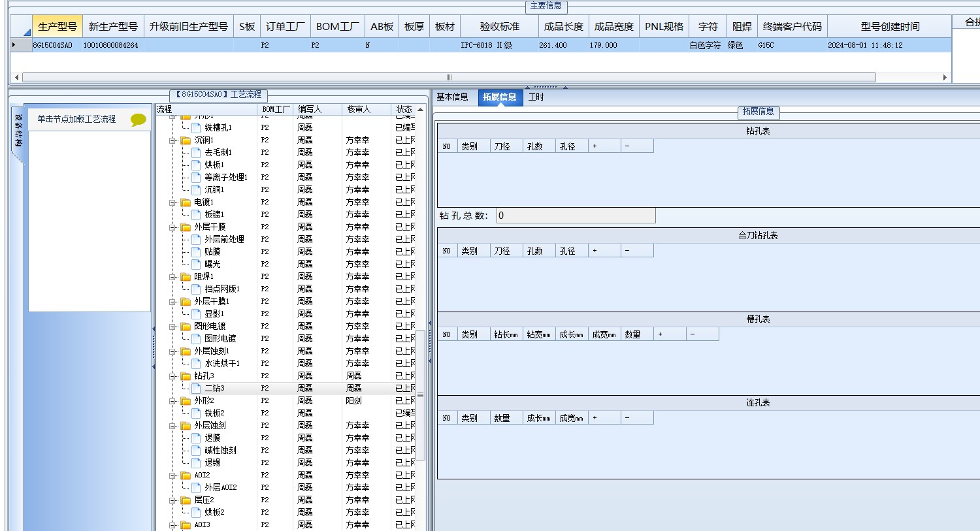Click the document icon beside 去毛刺1
This screenshot has height=531, width=980.
pos(196,152)
